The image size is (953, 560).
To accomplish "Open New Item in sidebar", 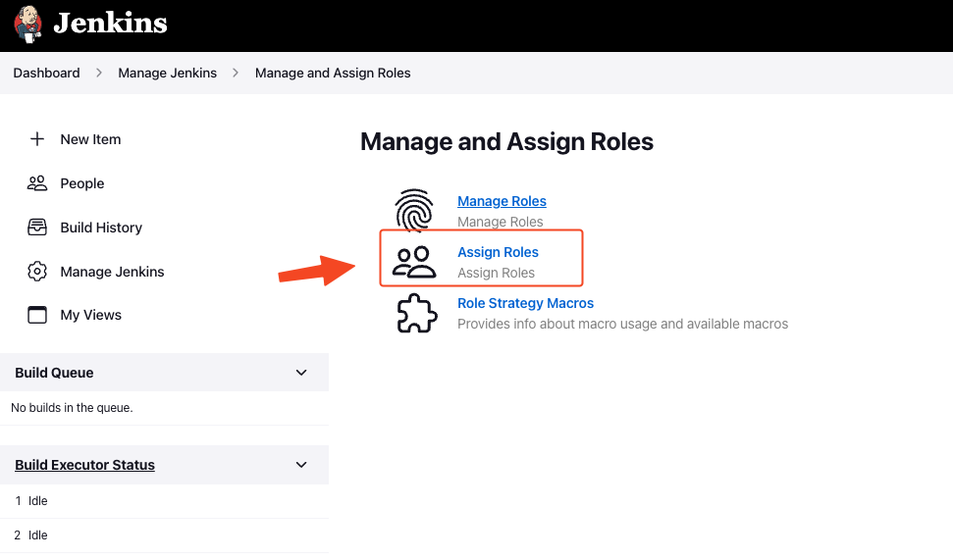I will pos(90,139).
